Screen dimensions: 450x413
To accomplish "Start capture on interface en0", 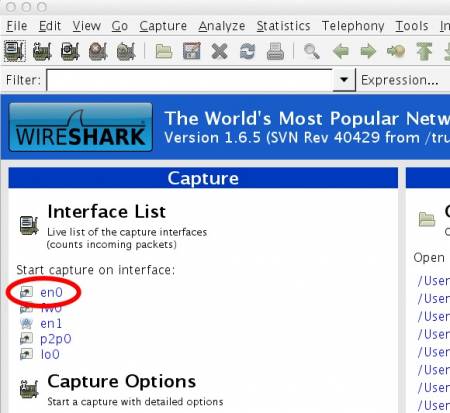I will [51, 292].
